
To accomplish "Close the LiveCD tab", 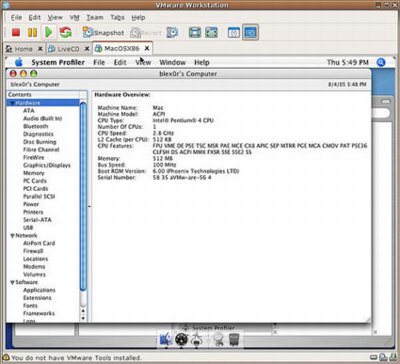I will coord(87,49).
